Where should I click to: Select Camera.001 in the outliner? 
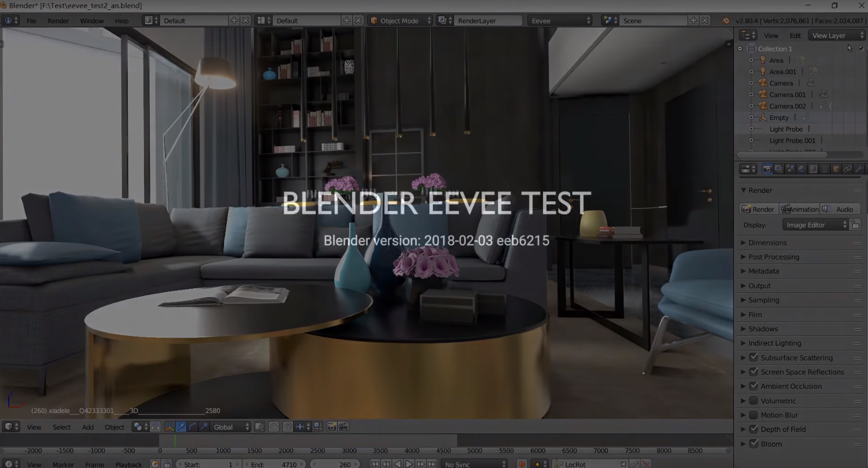tap(787, 94)
